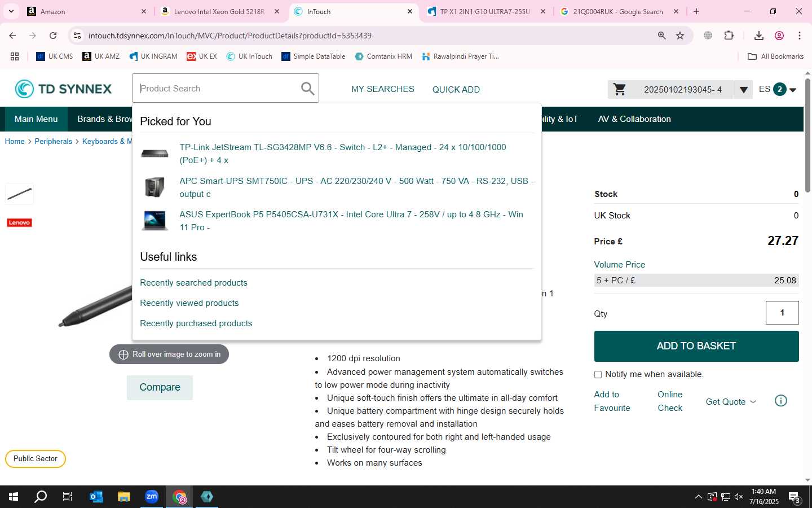Open the Chrome three-dot menu

[x=800, y=35]
